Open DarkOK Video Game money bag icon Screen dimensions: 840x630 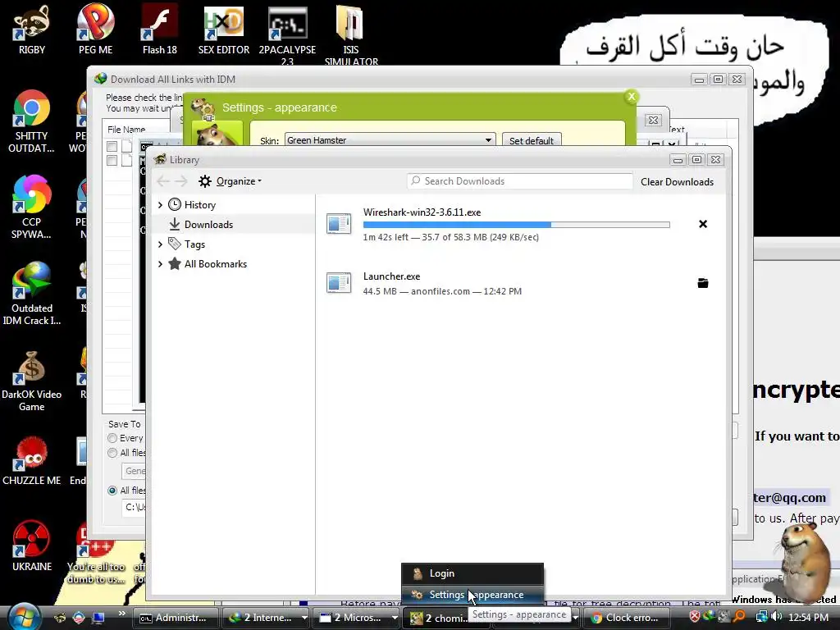point(32,381)
